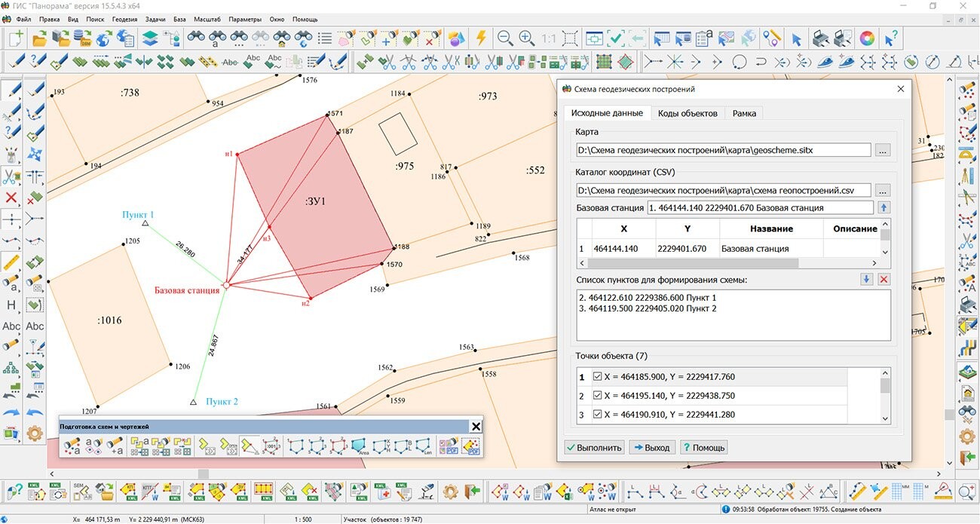980x524 pixels.
Task: Click the Базовая станция input field
Action: click(x=759, y=207)
